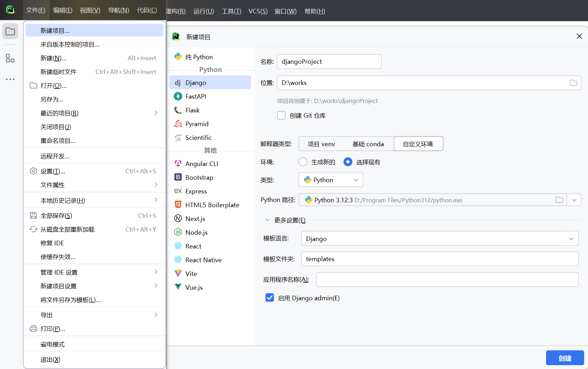
Task: Open the 导航 menu
Action: tap(119, 11)
